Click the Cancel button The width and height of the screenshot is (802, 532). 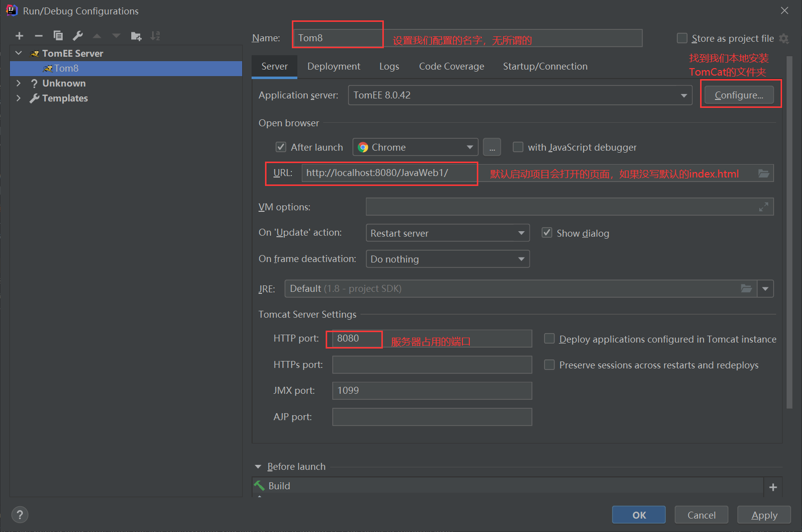[702, 515]
